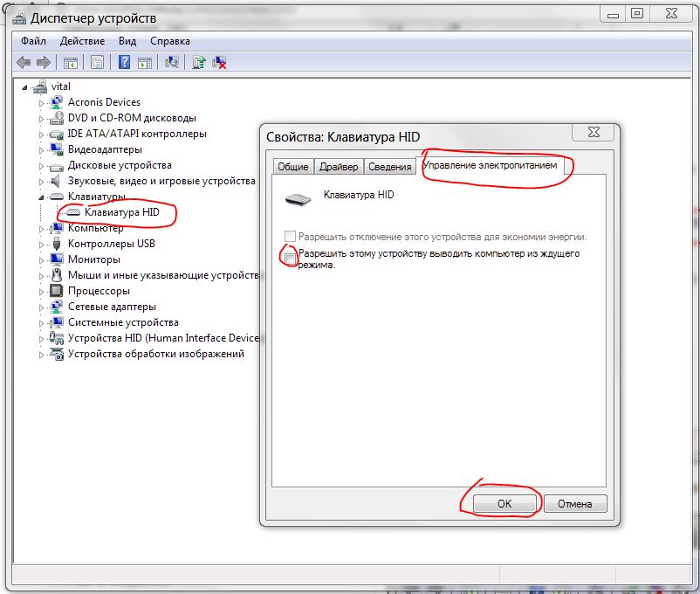The image size is (700, 594).
Task: Click the Acronis Devices icon
Action: (x=57, y=102)
